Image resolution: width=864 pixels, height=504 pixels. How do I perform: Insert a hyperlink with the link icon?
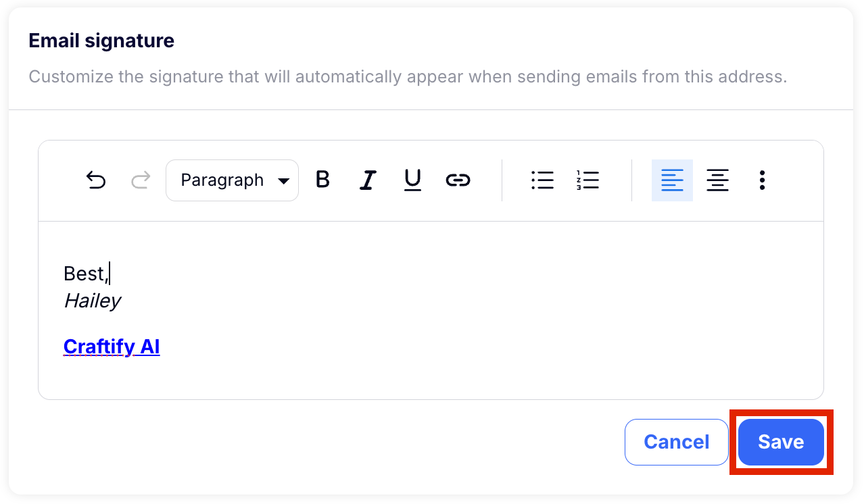[x=458, y=180]
